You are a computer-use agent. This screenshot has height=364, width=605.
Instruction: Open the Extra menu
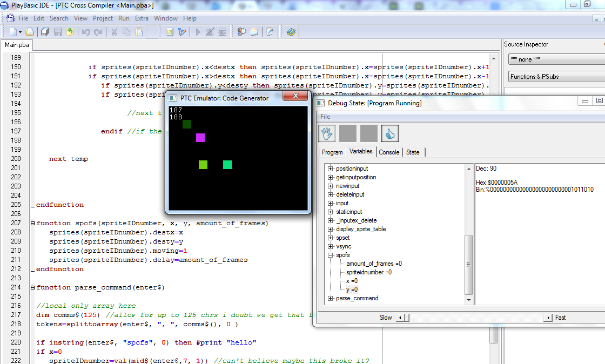(x=142, y=18)
